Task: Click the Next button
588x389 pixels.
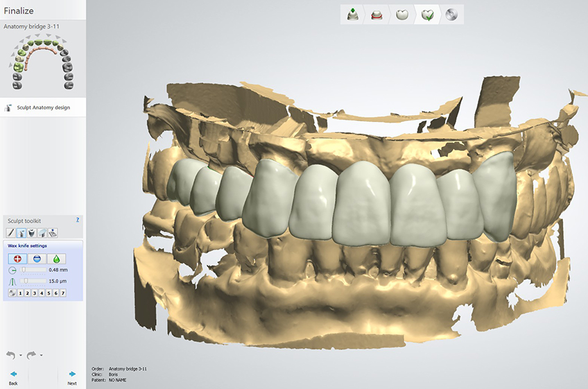Action: point(72,377)
